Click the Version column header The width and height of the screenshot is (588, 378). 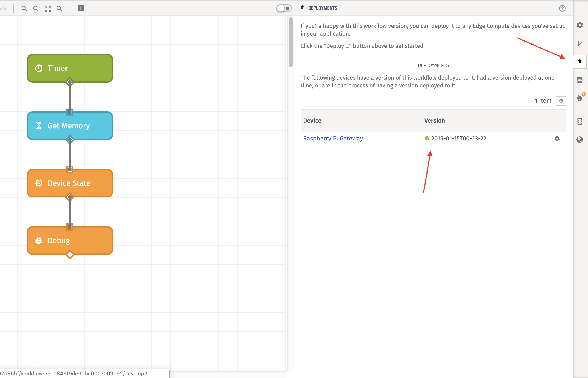435,120
